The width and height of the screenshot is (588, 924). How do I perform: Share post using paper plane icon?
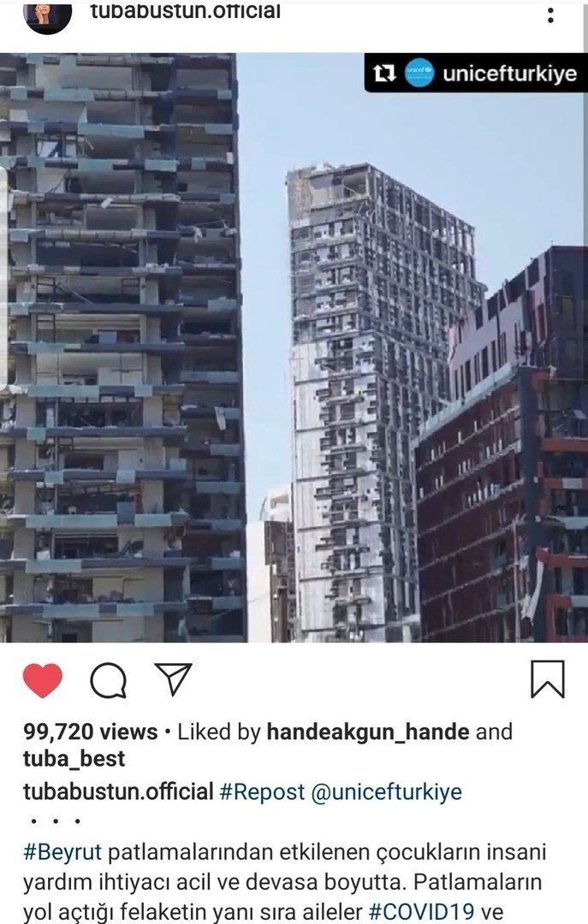click(x=173, y=678)
